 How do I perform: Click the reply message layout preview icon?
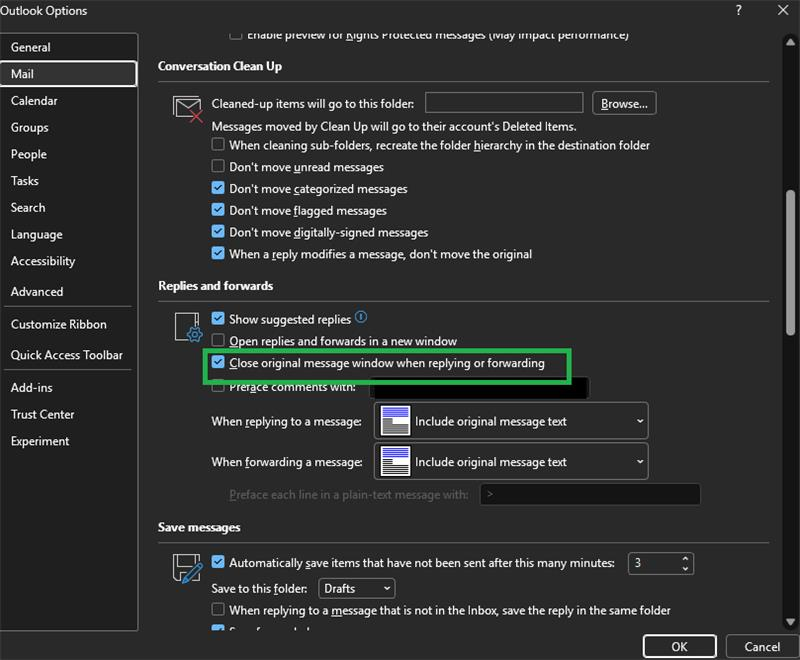(395, 421)
